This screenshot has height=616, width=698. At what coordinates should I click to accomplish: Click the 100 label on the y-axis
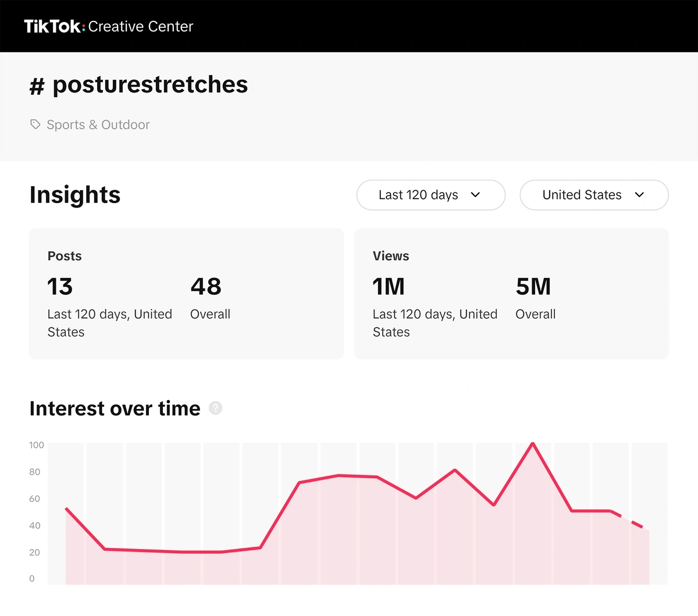pyautogui.click(x=37, y=445)
